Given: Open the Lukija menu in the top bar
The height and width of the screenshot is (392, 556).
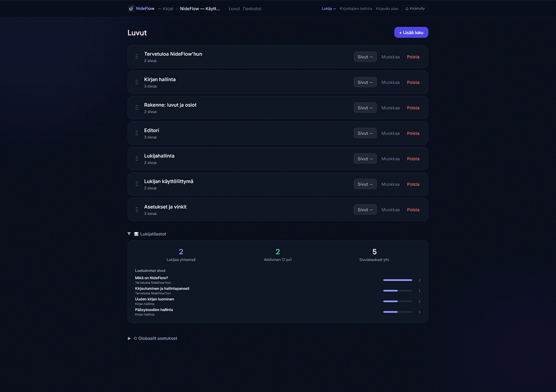Looking at the screenshot, I should tap(329, 8).
